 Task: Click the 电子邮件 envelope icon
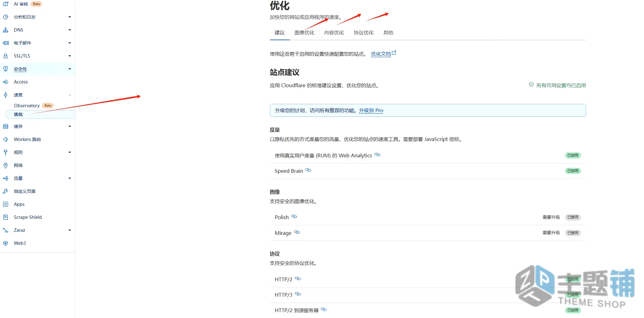(x=6, y=43)
